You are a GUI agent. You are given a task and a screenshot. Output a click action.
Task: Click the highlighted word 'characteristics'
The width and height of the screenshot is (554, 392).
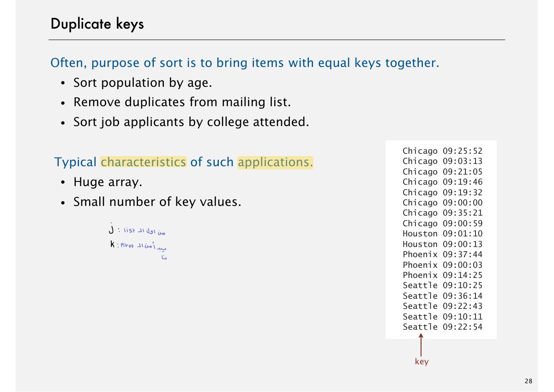(x=144, y=163)
